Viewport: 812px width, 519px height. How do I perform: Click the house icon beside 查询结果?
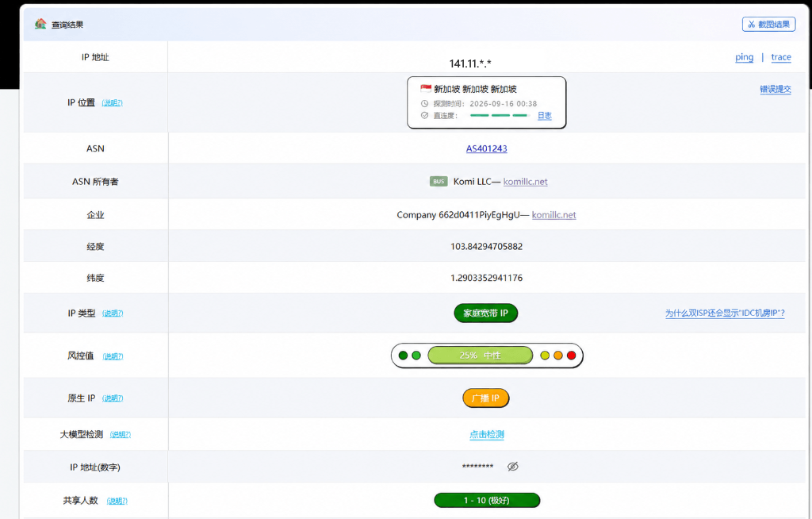[40, 24]
